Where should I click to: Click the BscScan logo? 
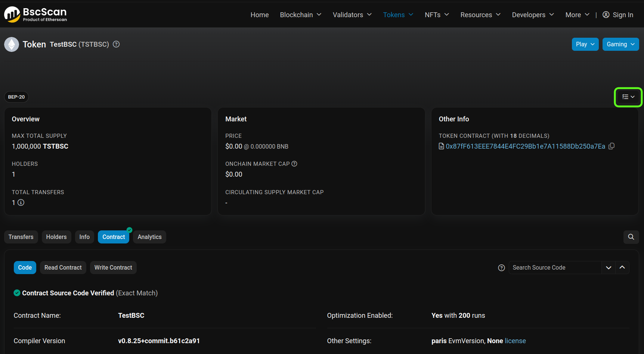pyautogui.click(x=35, y=15)
